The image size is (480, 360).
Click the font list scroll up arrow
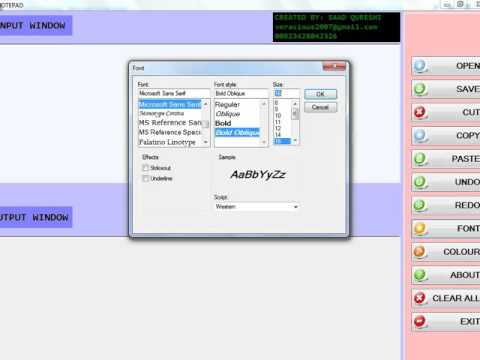pos(206,104)
